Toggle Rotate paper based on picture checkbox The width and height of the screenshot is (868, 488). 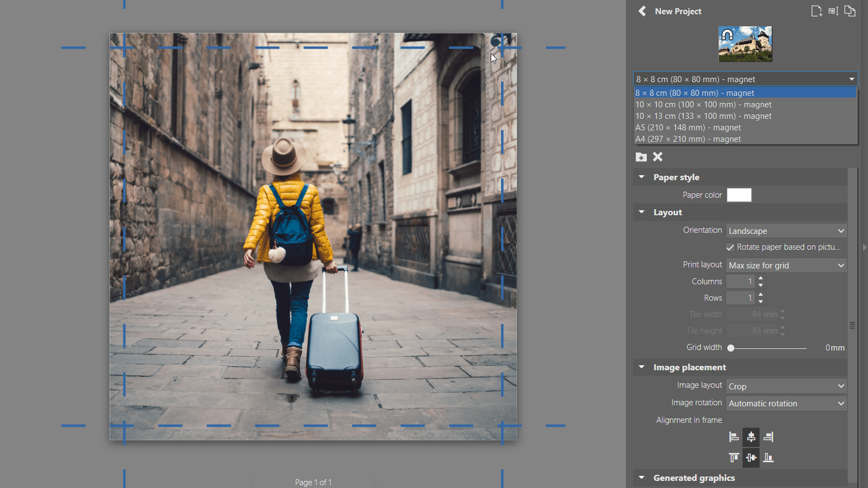730,248
